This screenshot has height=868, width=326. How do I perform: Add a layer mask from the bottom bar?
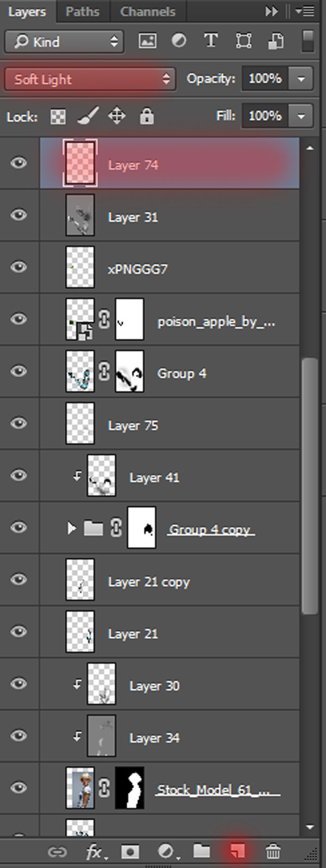click(x=130, y=851)
